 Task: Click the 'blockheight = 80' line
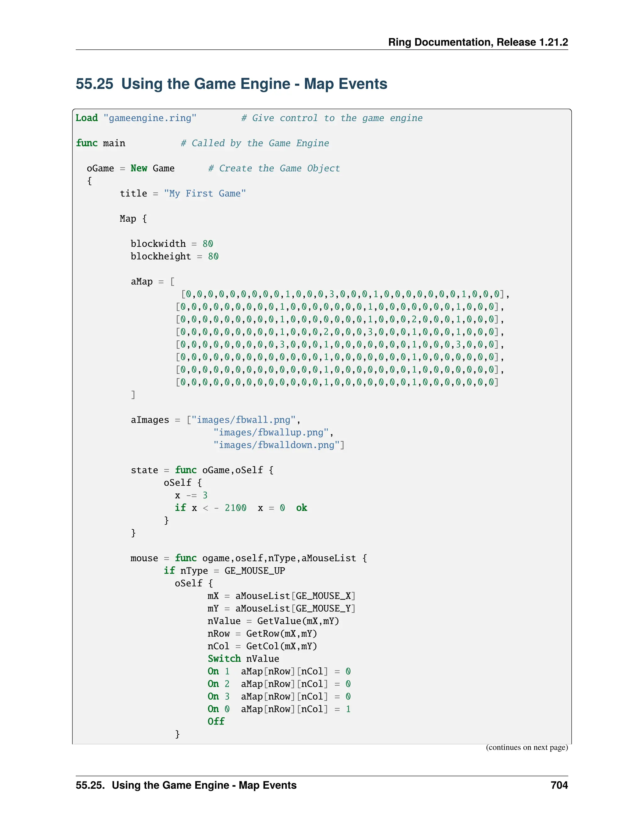(x=174, y=256)
